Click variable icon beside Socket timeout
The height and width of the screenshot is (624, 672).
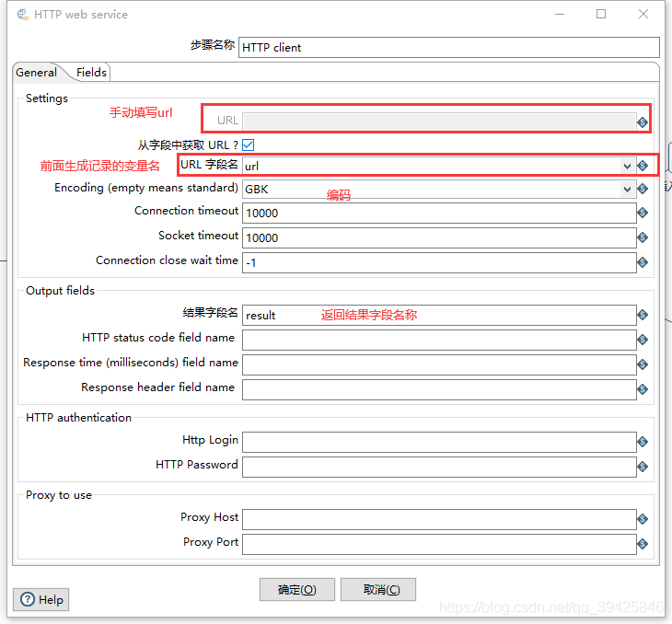[x=642, y=237]
